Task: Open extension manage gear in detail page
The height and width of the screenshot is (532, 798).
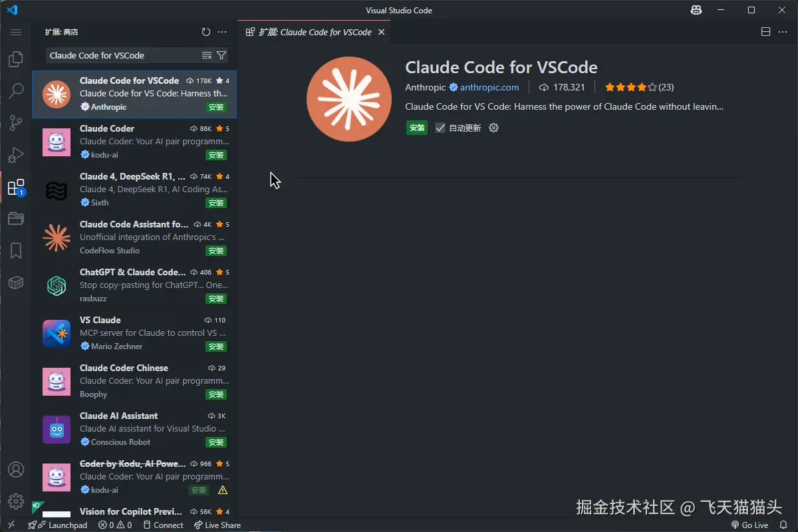Action: pyautogui.click(x=493, y=128)
